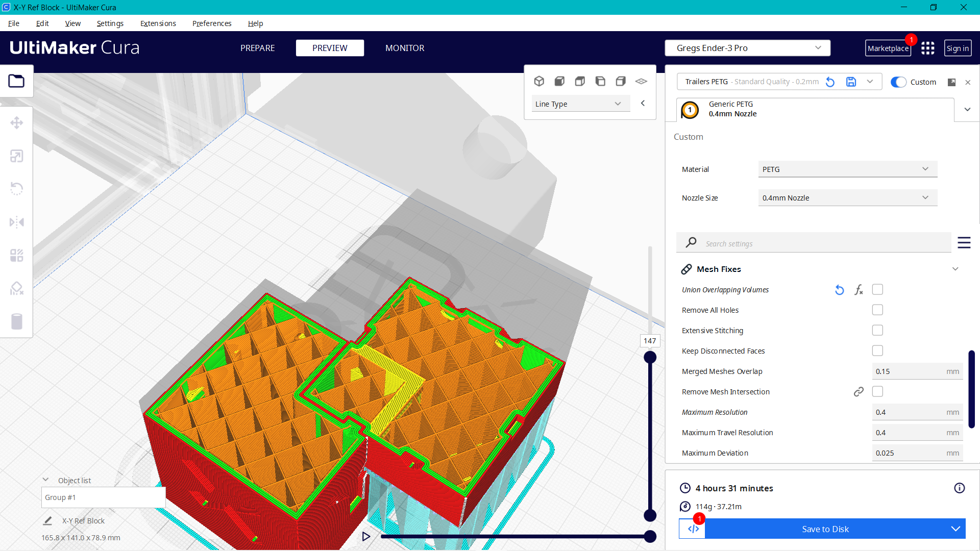
Task: Click the save profile changes icon
Action: pyautogui.click(x=851, y=82)
